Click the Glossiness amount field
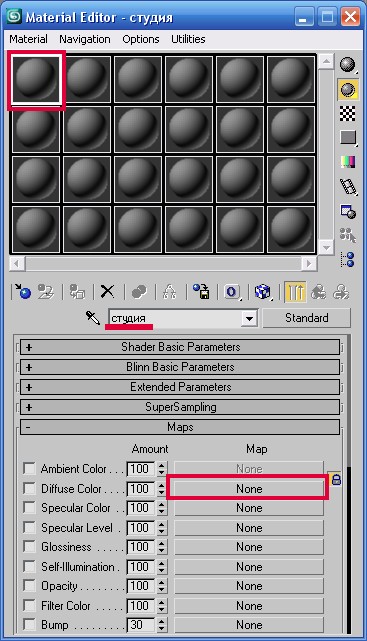 141,547
